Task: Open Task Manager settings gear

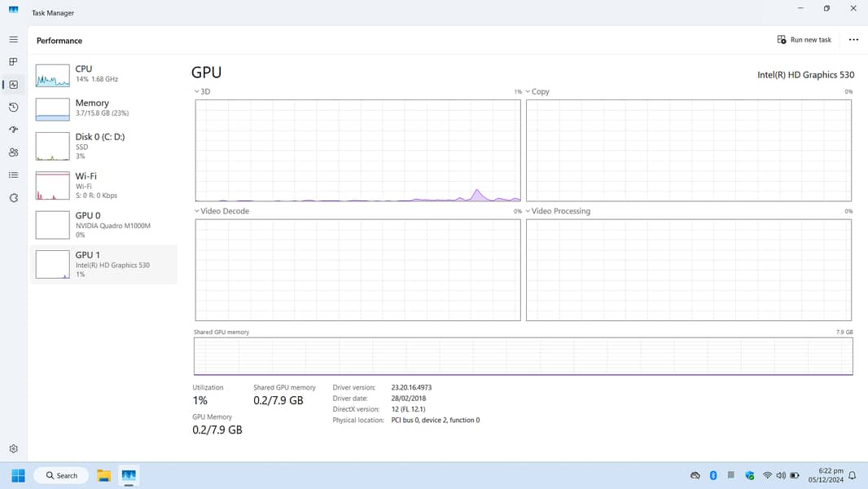Action: pyautogui.click(x=13, y=448)
